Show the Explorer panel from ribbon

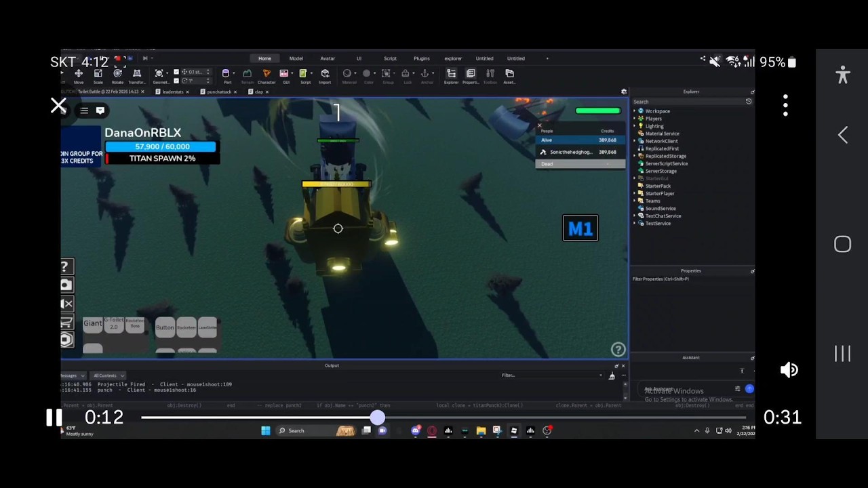[x=451, y=76]
